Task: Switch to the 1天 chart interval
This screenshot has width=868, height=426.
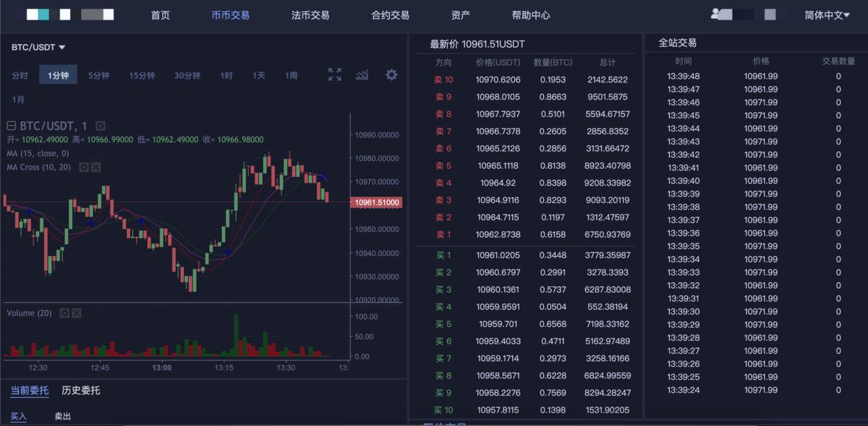Action: (258, 75)
